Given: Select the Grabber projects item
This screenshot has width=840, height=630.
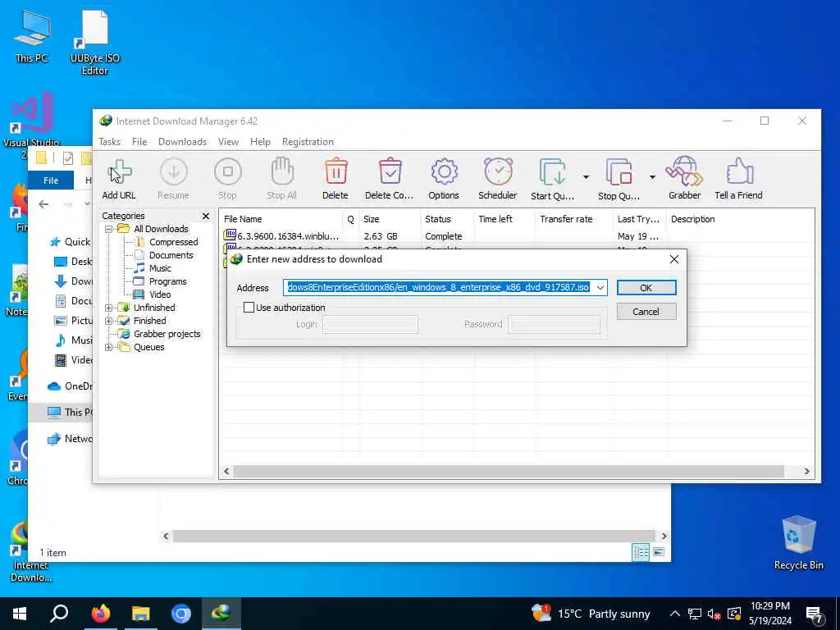Looking at the screenshot, I should click(160, 335).
